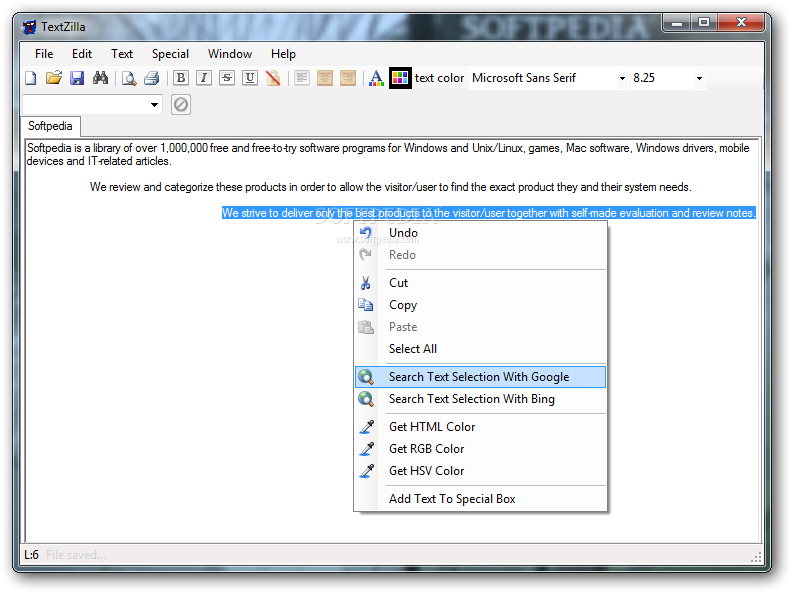792x593 pixels.
Task: Switch to the Softpedia document tab
Action: click(x=50, y=126)
